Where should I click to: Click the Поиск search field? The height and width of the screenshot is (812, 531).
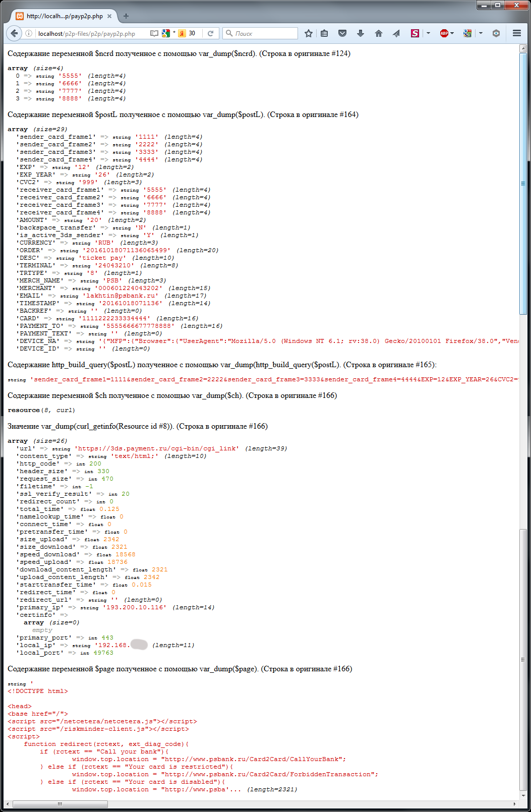260,33
